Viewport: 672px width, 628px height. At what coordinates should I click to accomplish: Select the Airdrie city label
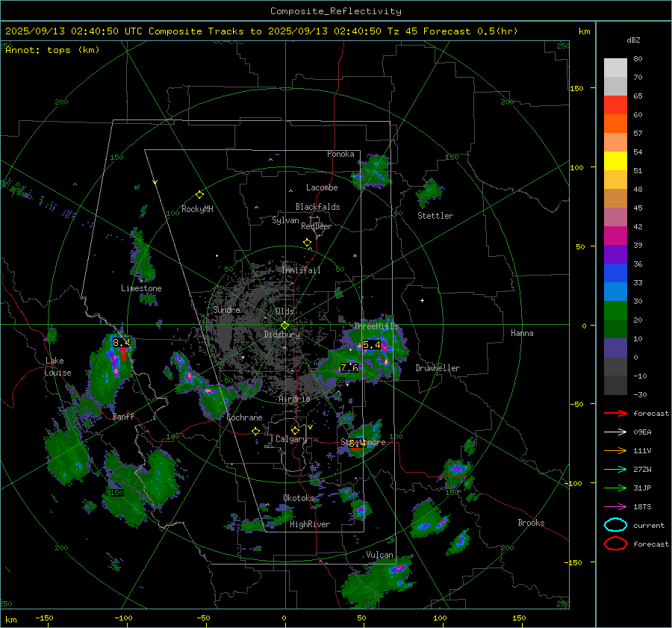[294, 399]
